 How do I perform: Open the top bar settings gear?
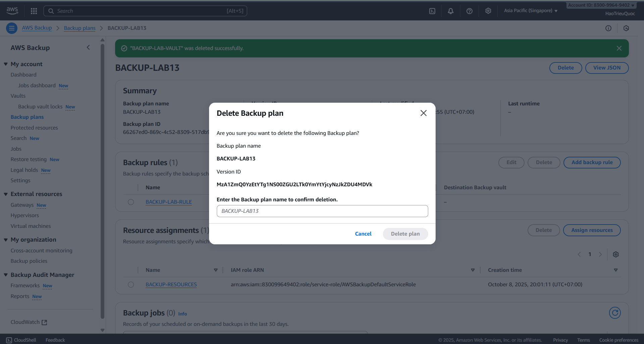point(488,11)
